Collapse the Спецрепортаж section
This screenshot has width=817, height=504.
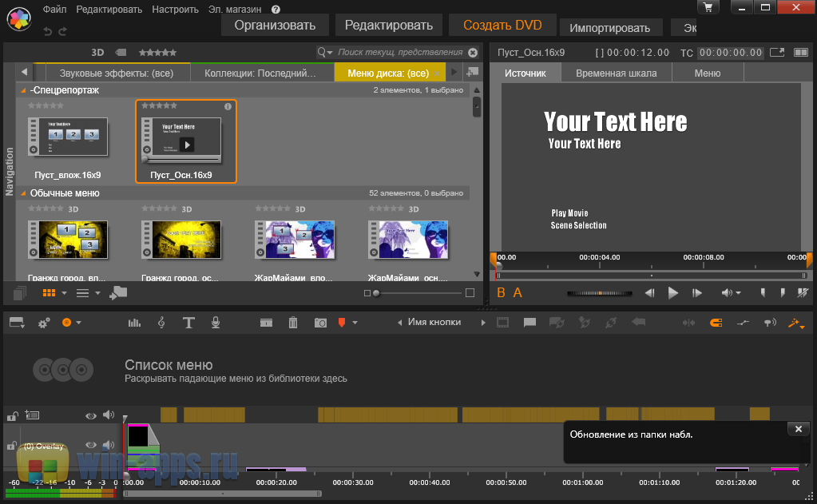click(23, 90)
